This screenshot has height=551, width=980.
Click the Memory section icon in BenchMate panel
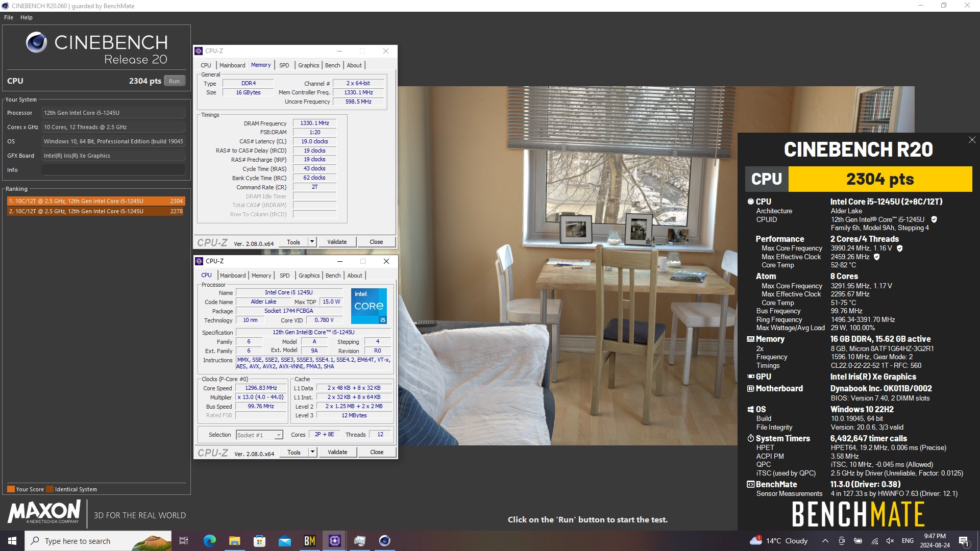(x=750, y=339)
